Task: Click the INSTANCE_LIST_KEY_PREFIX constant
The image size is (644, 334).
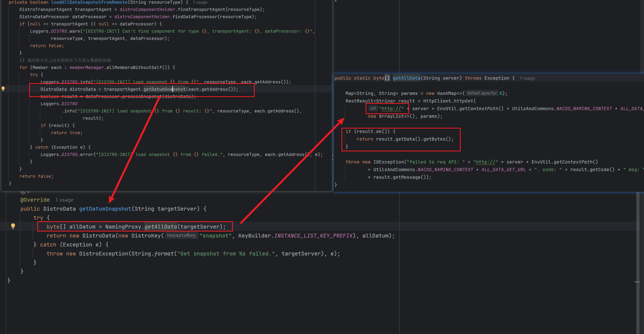Action: click(x=313, y=236)
